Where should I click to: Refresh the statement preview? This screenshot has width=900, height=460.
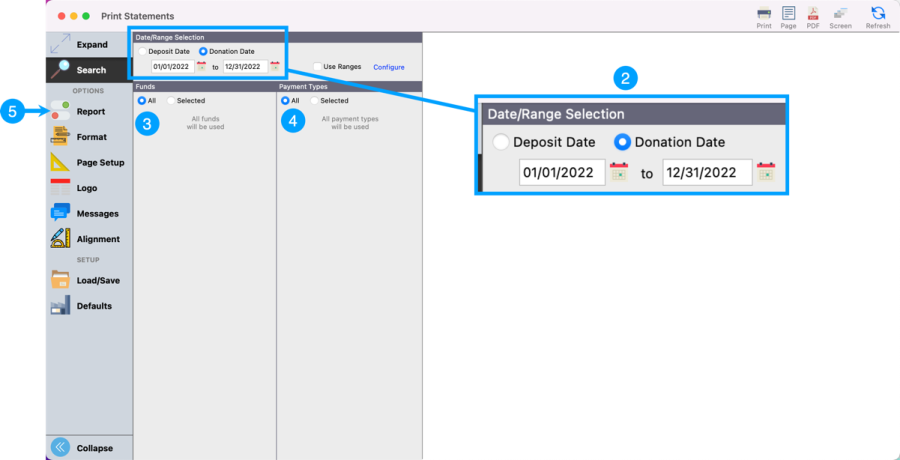(878, 17)
